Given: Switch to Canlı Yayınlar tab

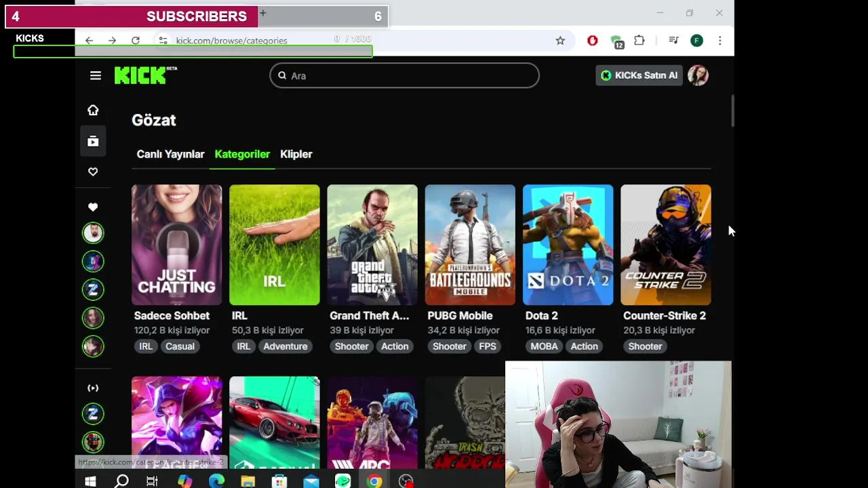Looking at the screenshot, I should click(170, 154).
